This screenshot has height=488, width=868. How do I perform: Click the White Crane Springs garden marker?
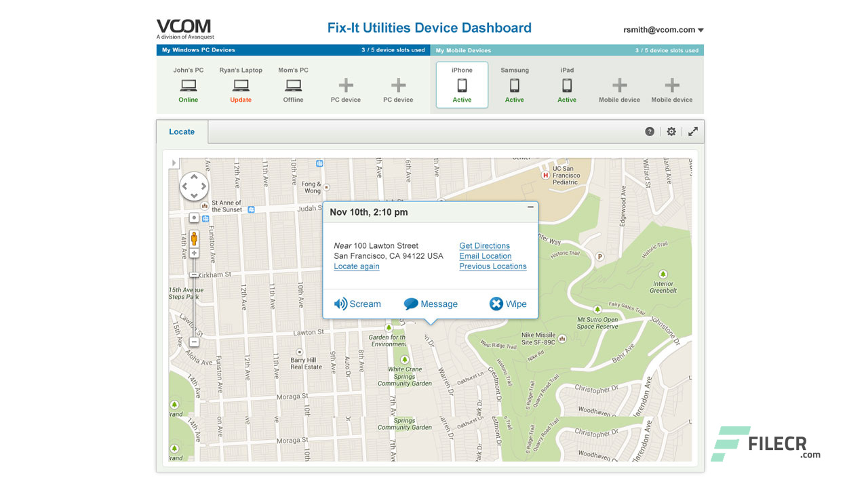(405, 360)
